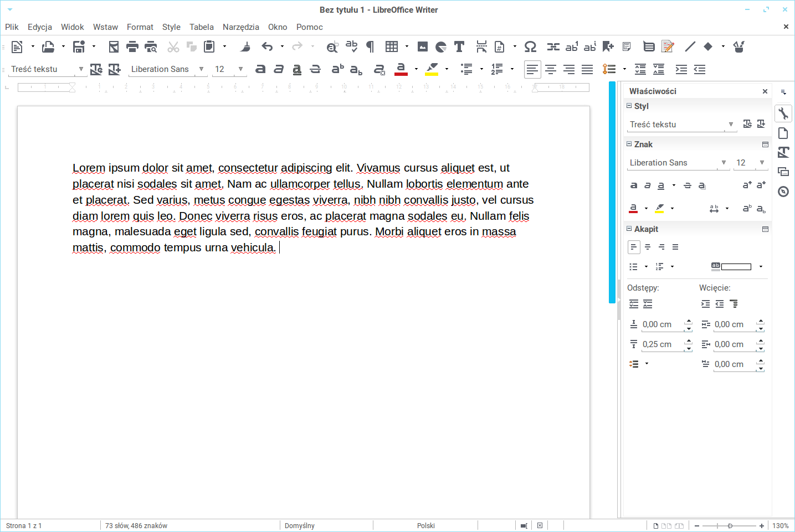Viewport: 795px width, 532px height.
Task: Click word count in status bar
Action: (x=136, y=526)
